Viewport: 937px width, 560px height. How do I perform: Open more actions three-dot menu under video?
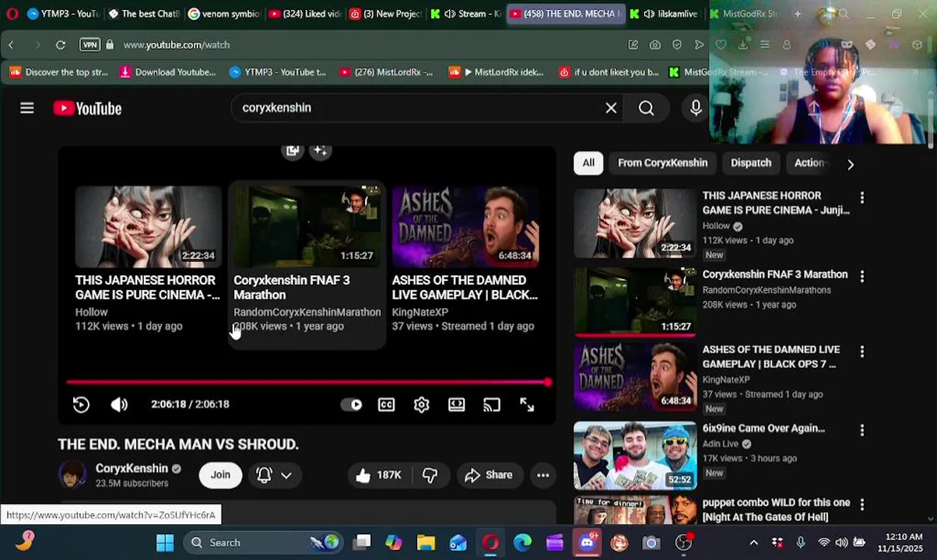543,475
